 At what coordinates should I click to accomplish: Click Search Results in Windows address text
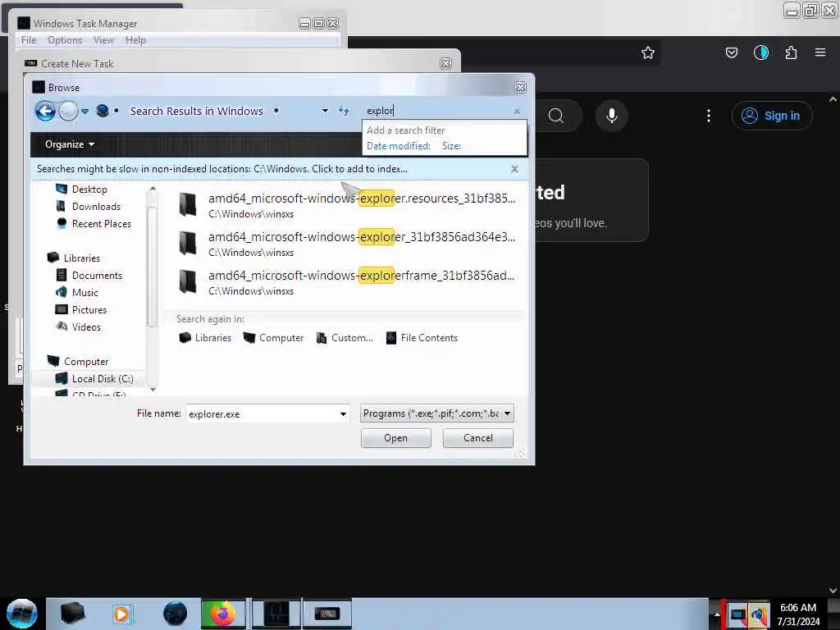196,111
